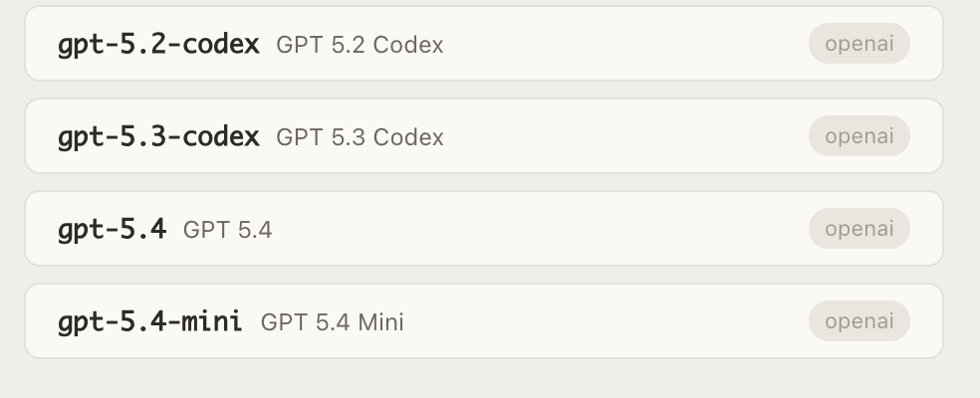Click the bold gpt-5.4 identifier text
980x398 pixels.
click(112, 230)
